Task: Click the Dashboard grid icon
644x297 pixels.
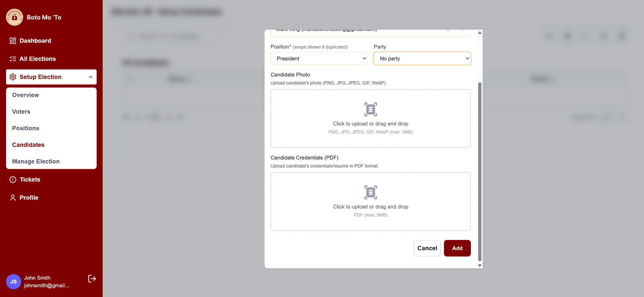Action: [13, 41]
